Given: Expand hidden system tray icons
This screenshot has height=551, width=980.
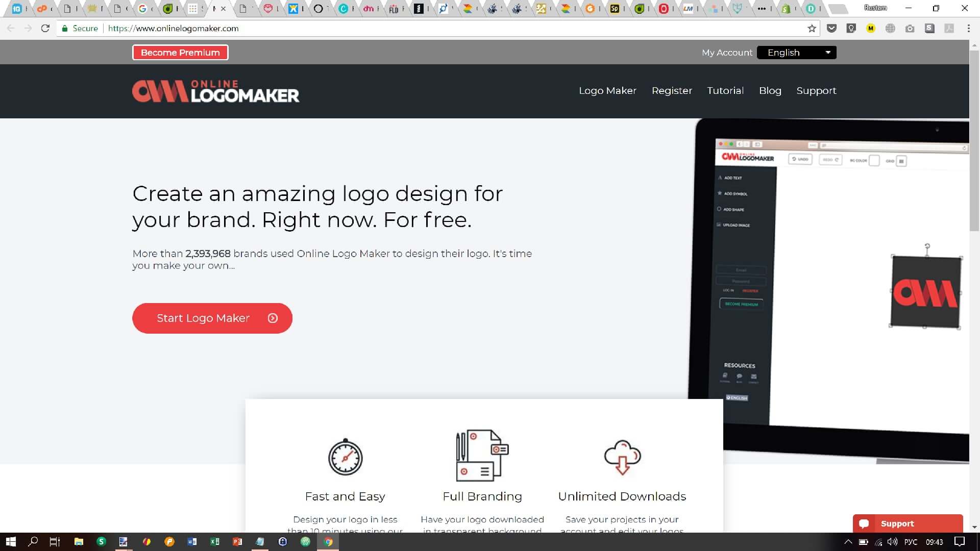Looking at the screenshot, I should coord(848,542).
